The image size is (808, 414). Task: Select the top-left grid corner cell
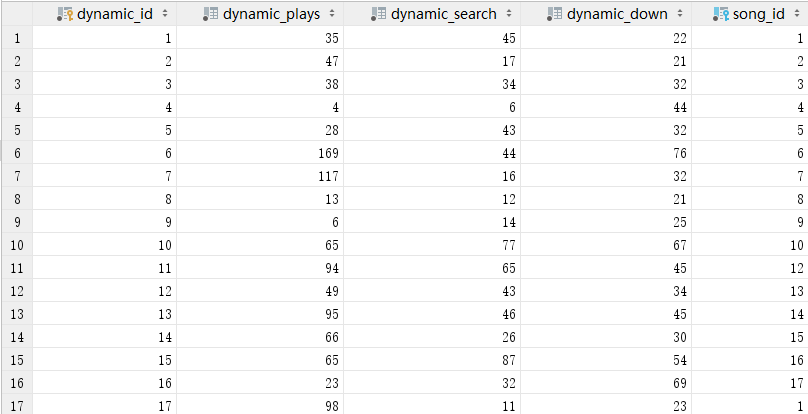coord(16,15)
